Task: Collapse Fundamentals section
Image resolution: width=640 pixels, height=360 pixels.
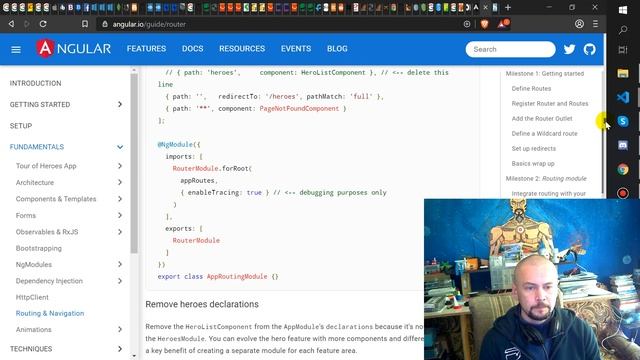Action: 120,147
